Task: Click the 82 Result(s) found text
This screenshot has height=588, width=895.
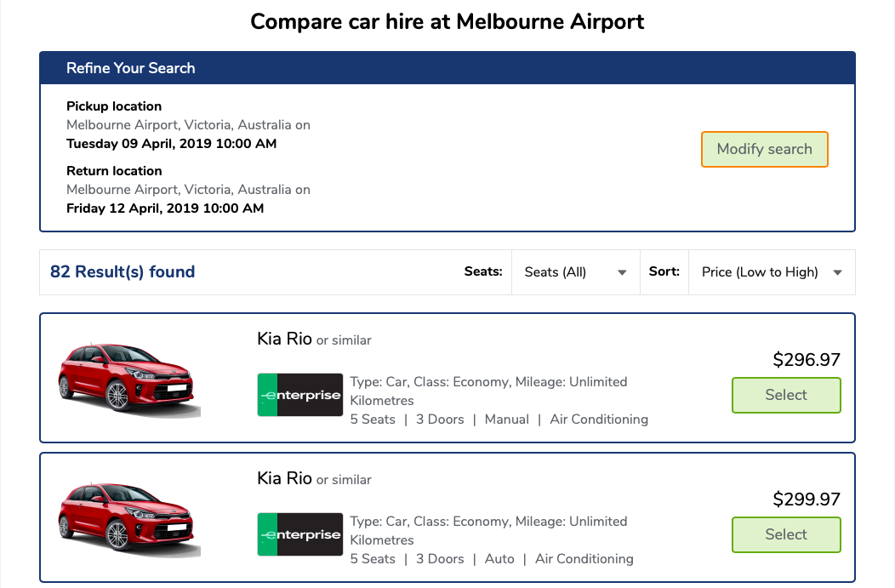Action: (x=123, y=272)
